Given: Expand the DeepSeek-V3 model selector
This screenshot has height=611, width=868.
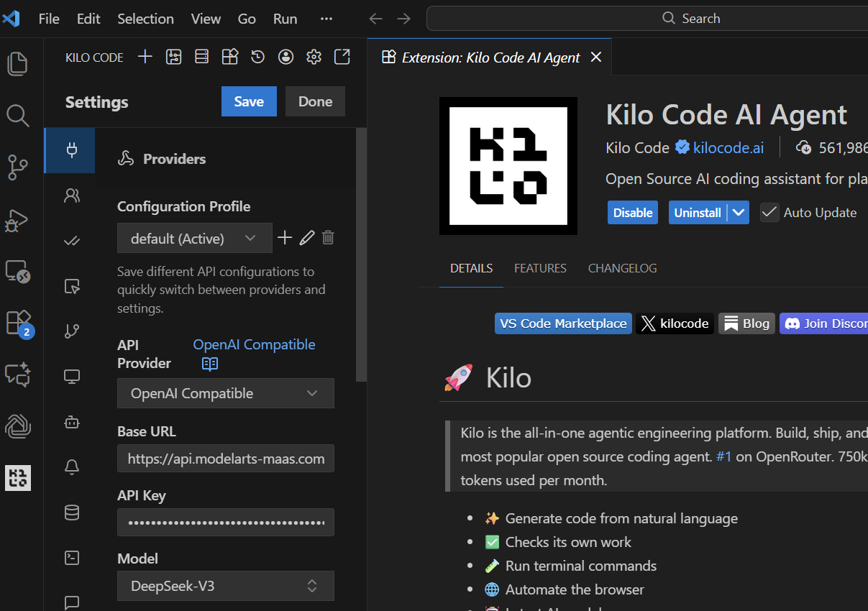Looking at the screenshot, I should (x=225, y=587).
